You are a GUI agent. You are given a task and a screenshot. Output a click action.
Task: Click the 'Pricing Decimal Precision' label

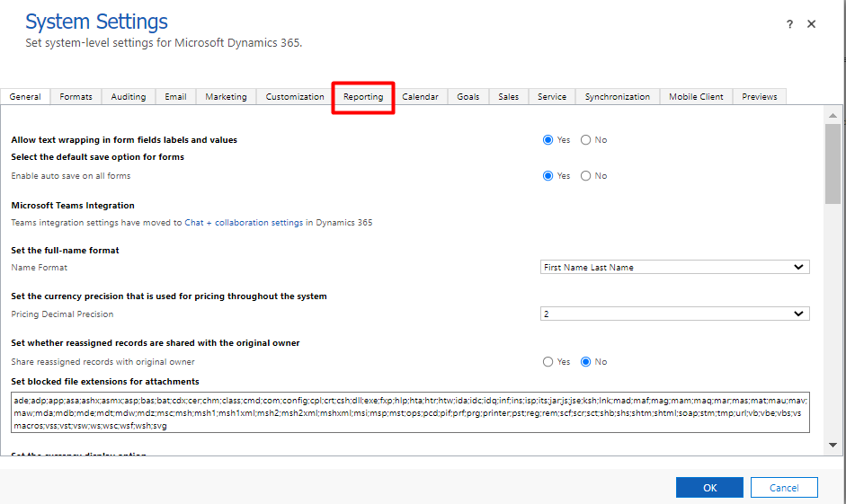pyautogui.click(x=62, y=314)
